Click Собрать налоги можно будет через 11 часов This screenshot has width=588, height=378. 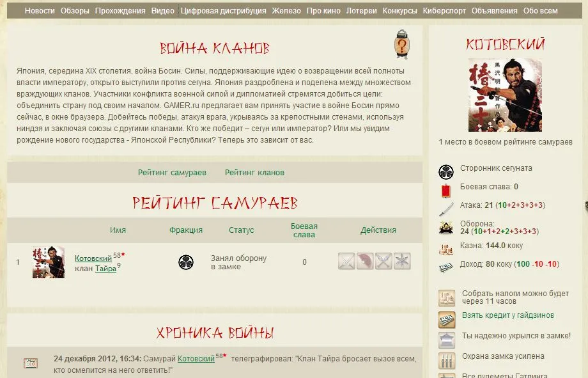coord(515,297)
